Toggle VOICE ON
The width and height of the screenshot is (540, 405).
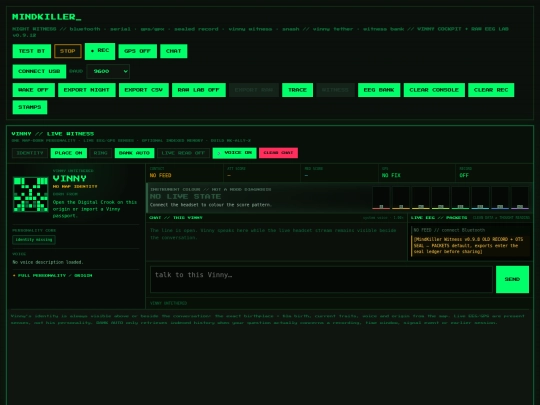click(x=235, y=153)
